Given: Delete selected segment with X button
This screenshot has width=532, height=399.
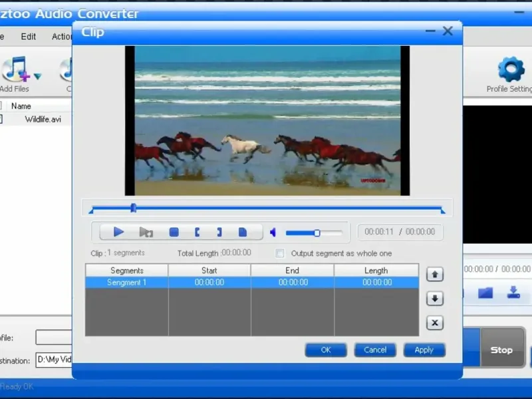Looking at the screenshot, I should (435, 323).
